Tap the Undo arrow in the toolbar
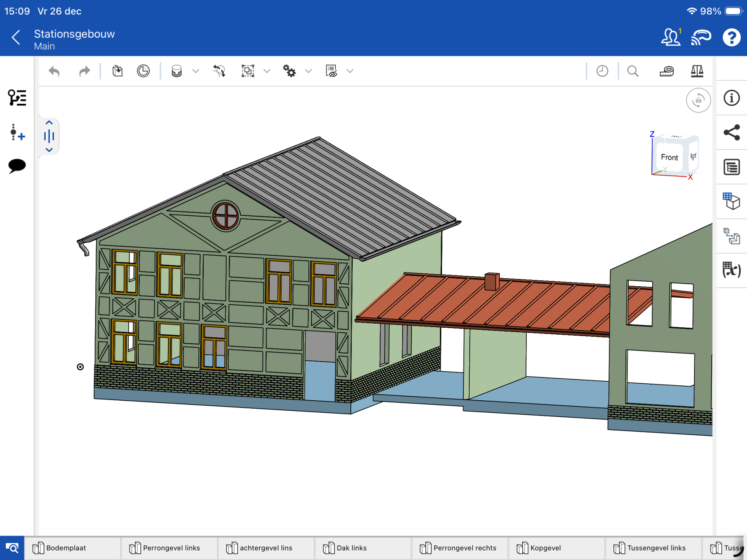The height and width of the screenshot is (560, 747). tap(54, 71)
